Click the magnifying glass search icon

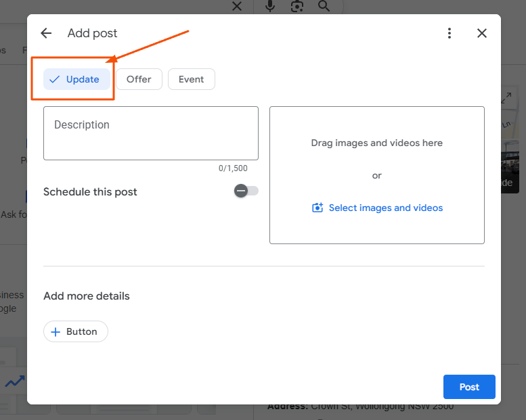pyautogui.click(x=324, y=6)
